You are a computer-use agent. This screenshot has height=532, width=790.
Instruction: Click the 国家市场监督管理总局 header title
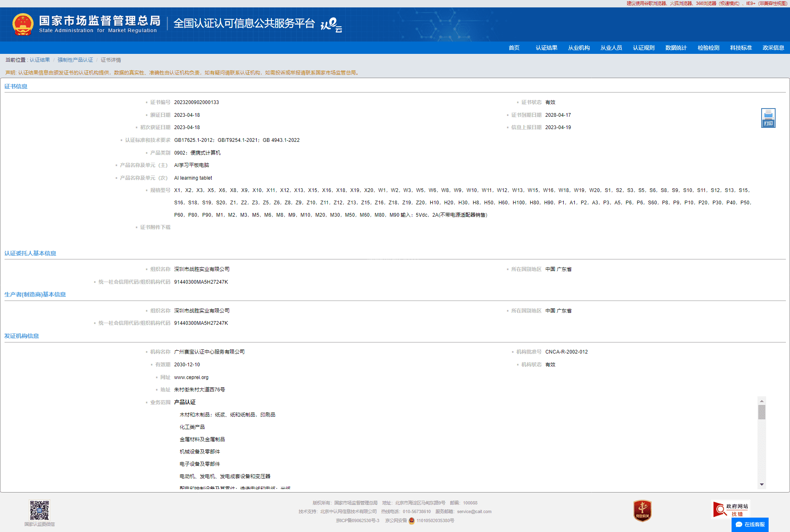tap(100, 21)
